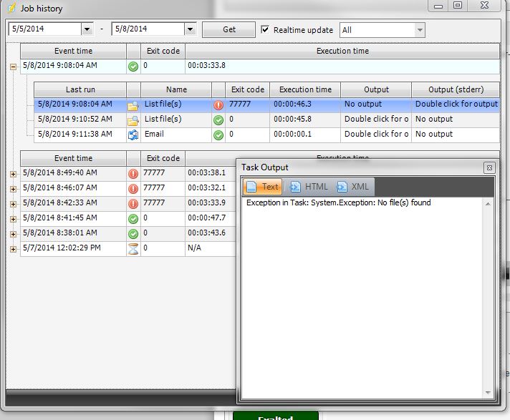This screenshot has width=510, height=420.
Task: Click the Double click for output stderr cell
Action: click(456, 104)
